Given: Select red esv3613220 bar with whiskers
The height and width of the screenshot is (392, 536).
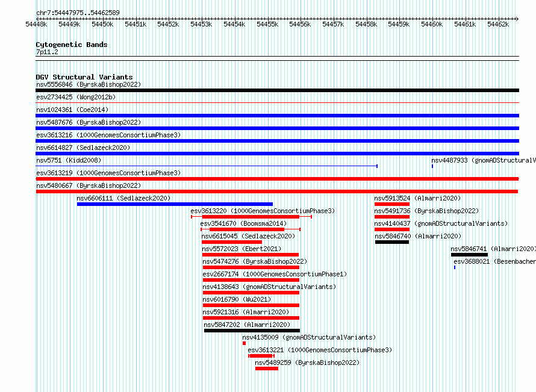Looking at the screenshot, I should pyautogui.click(x=251, y=217).
